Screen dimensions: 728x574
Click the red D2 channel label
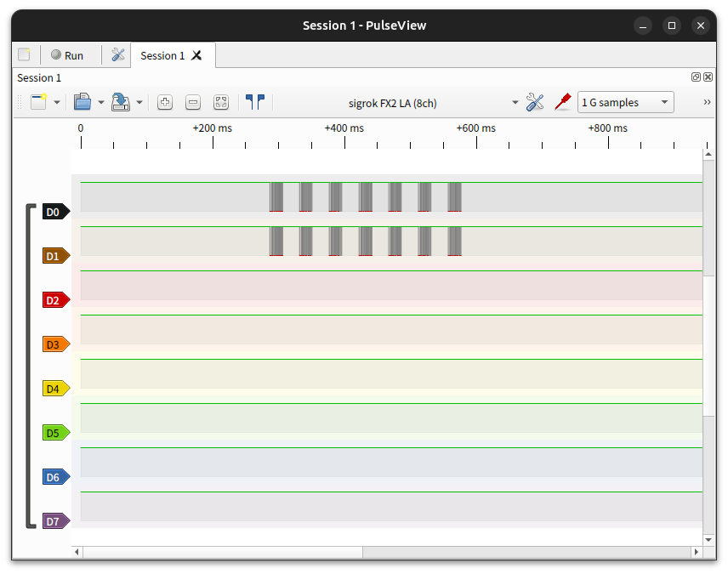54,300
